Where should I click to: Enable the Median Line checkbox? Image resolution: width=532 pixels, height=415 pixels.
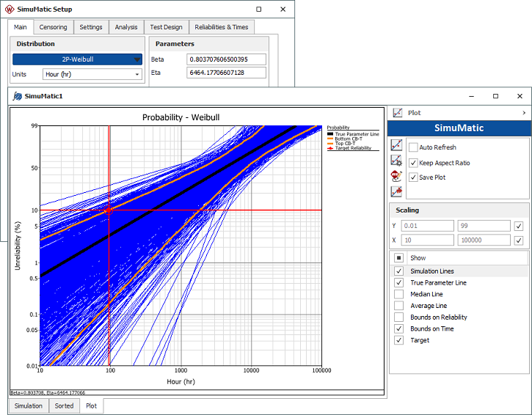[x=399, y=294]
